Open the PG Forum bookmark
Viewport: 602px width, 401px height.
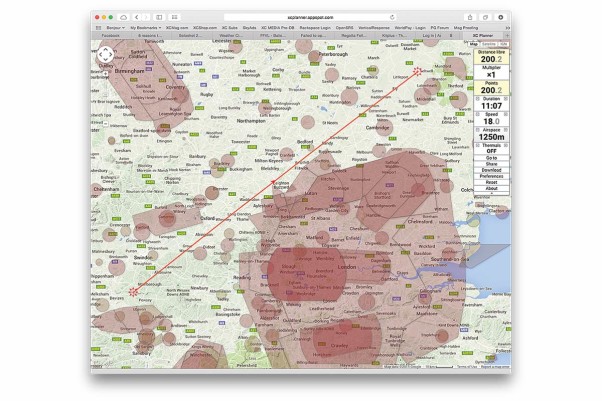[x=440, y=28]
